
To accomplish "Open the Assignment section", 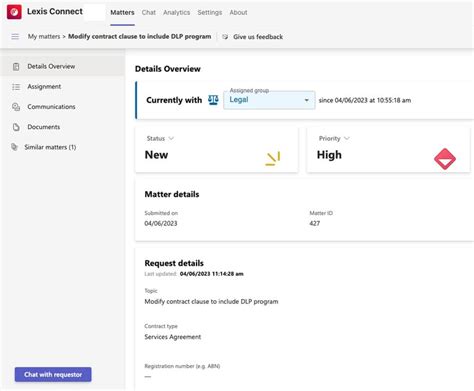I will pyautogui.click(x=63, y=87).
